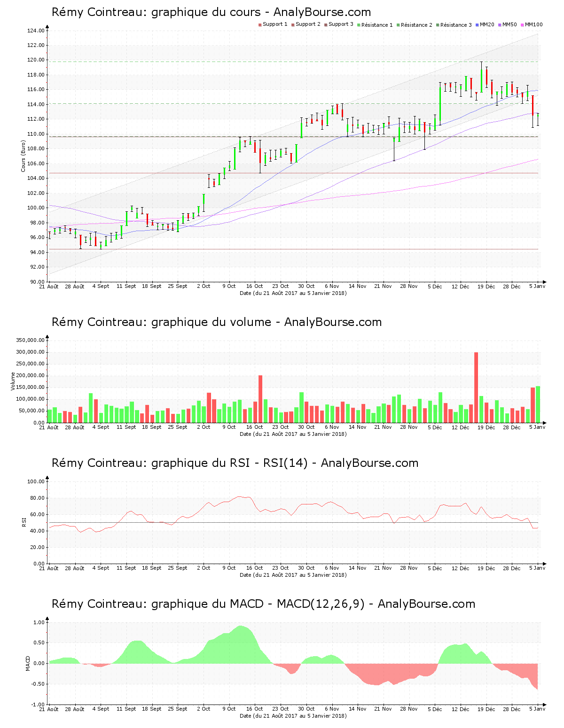This screenshot has height=728, width=564.
Task: Select the MM50 legend label
Action: [509, 24]
